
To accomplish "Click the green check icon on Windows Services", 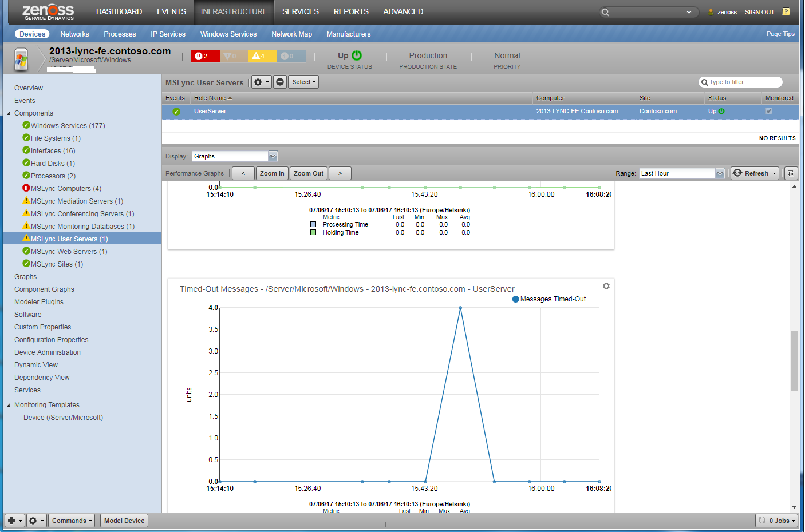I will coord(26,125).
